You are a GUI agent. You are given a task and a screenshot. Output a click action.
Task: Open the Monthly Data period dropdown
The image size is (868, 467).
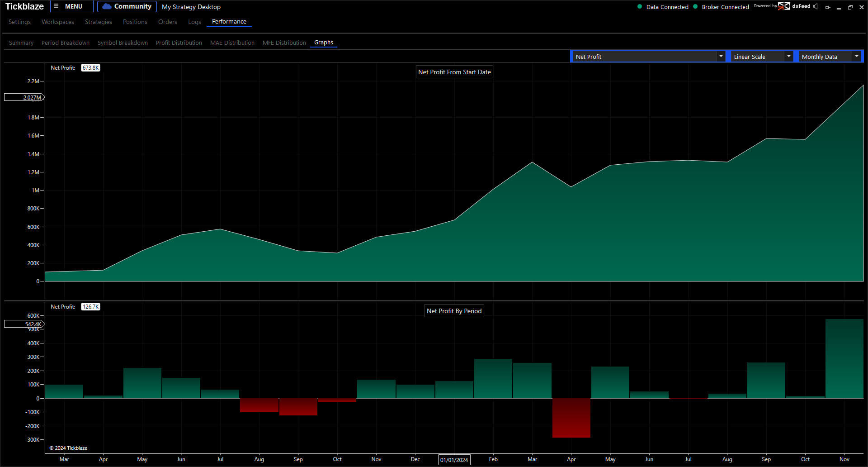click(x=830, y=57)
